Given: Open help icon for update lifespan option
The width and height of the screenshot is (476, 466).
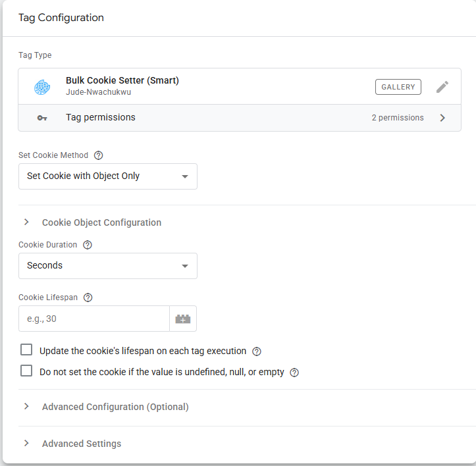Looking at the screenshot, I should [x=257, y=351].
